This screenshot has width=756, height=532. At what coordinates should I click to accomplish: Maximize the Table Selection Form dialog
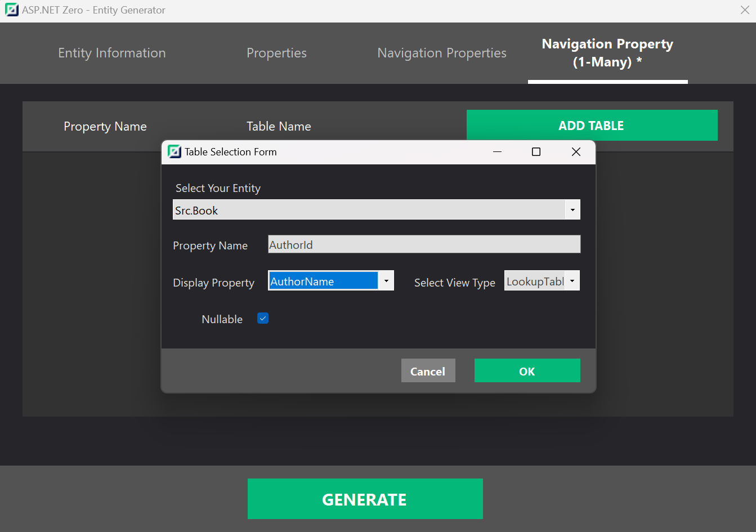pos(536,152)
